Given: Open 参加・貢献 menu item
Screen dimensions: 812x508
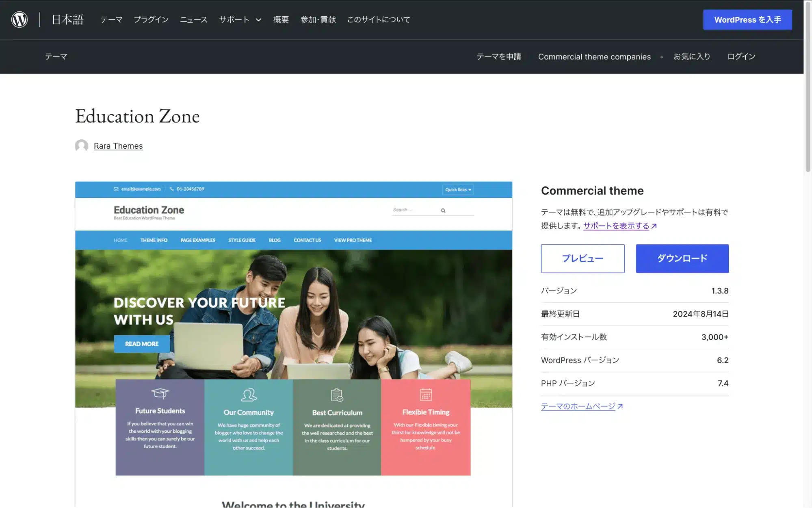Looking at the screenshot, I should [318, 20].
